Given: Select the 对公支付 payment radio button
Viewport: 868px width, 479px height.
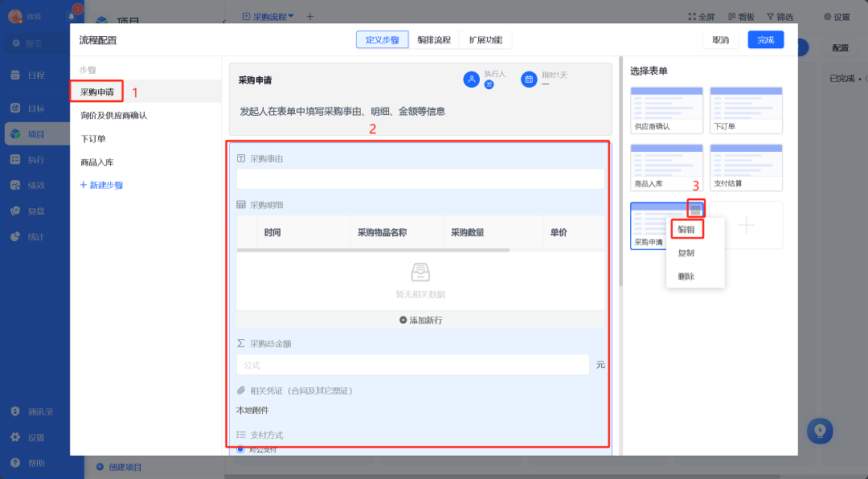Looking at the screenshot, I should (241, 451).
